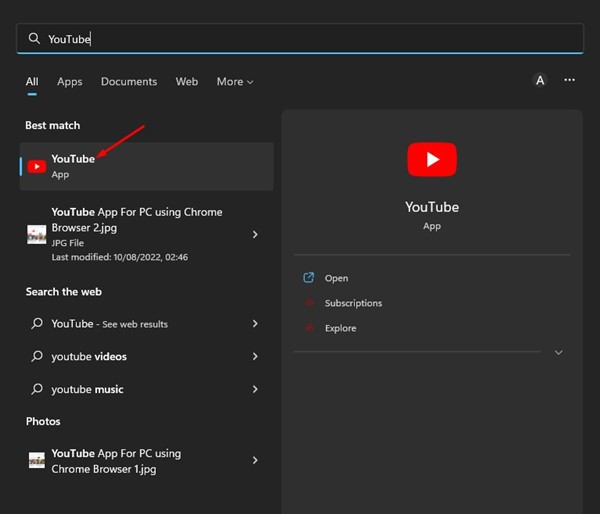Image resolution: width=600 pixels, height=514 pixels.
Task: Click Open in the YouTube preview pane
Action: (x=336, y=278)
